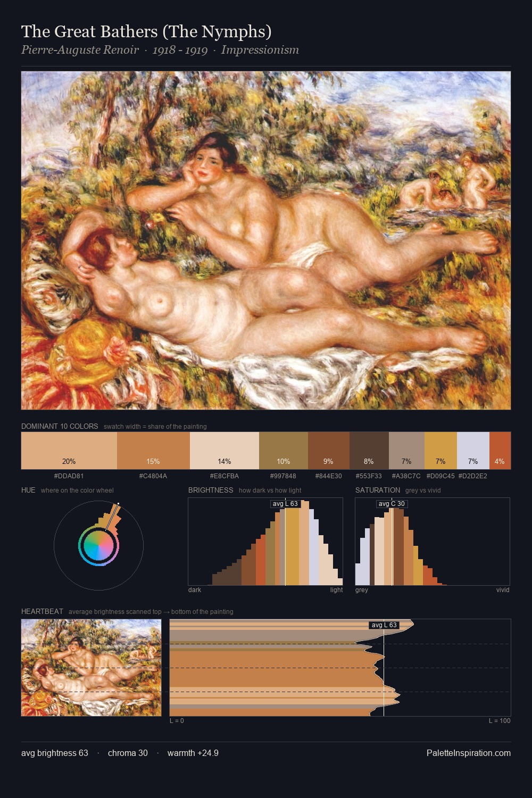Click the 'light' axis label under brightness
Screen dimensions: 532x798
[x=337, y=590]
